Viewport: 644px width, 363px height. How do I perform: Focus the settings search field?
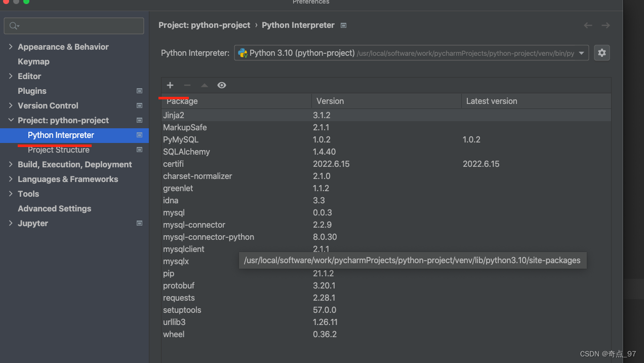click(x=74, y=26)
